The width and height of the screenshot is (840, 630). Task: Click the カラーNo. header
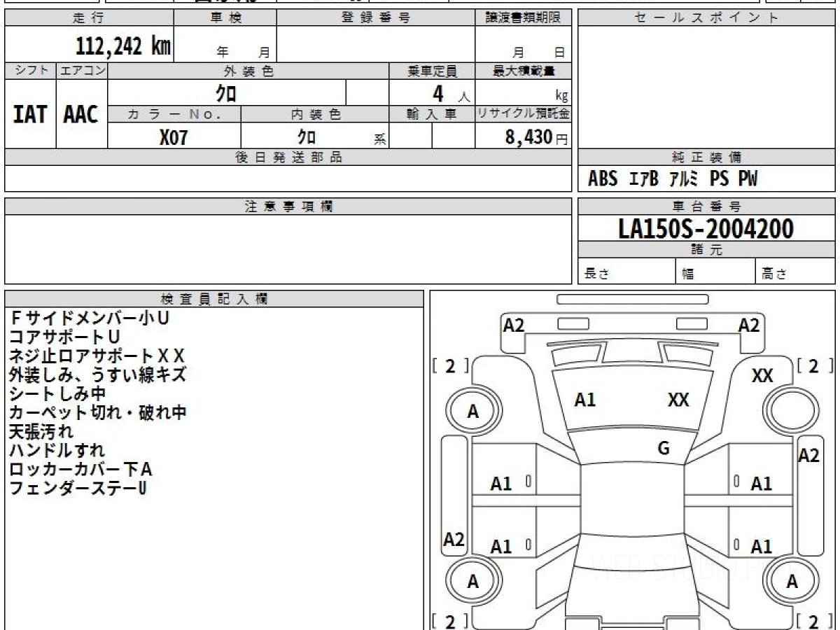coord(174,115)
